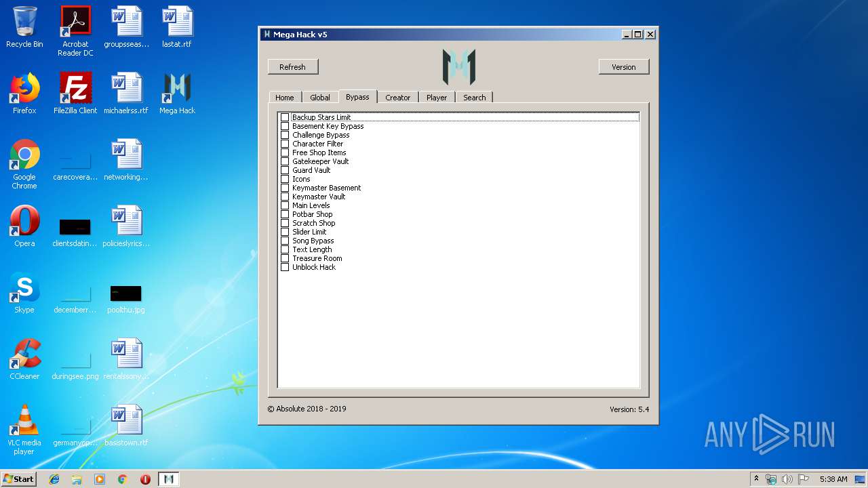
Task: Check the Guard Vault option
Action: (285, 170)
